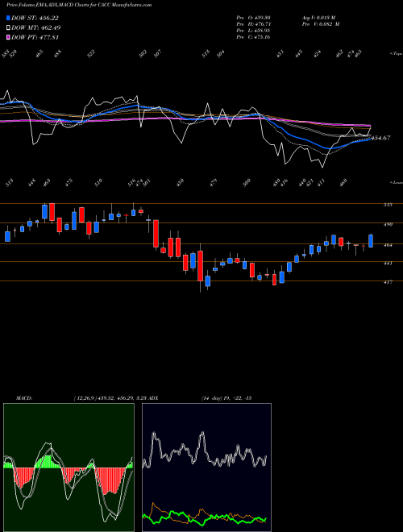Click the MACD parameters '(12,26,9)' text
403x532 pixels.
(x=85, y=397)
